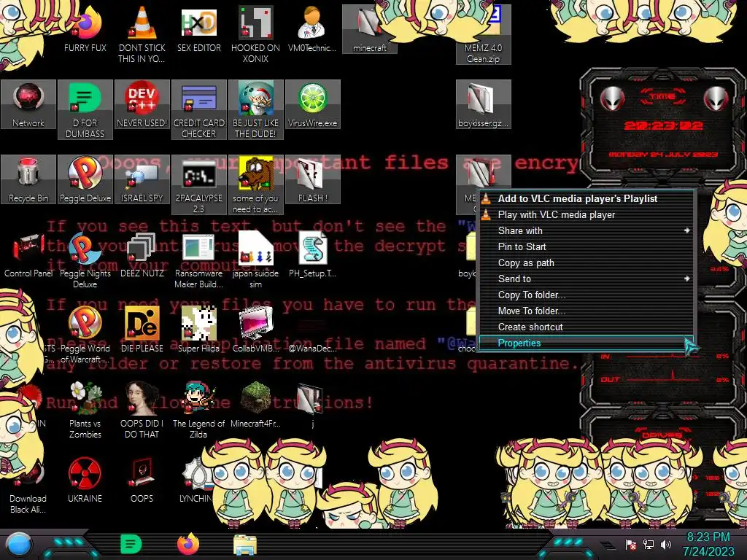Open Firefox from the taskbar

tap(188, 544)
